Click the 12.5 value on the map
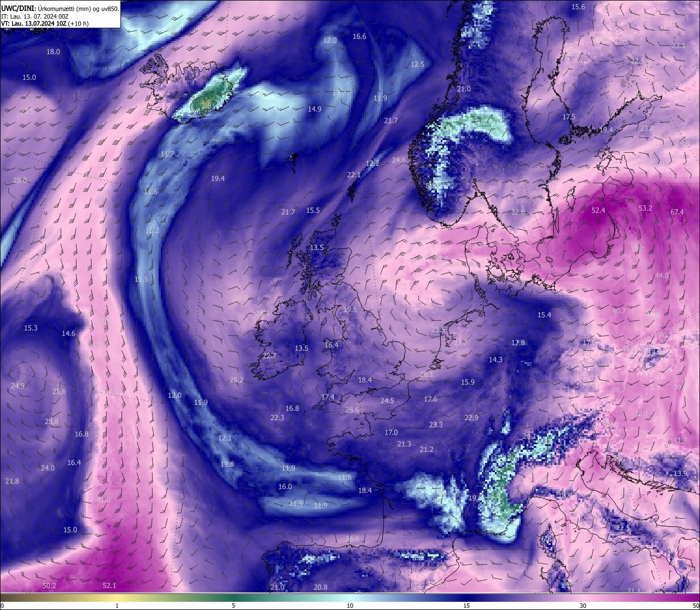700x610 pixels. [x=417, y=64]
